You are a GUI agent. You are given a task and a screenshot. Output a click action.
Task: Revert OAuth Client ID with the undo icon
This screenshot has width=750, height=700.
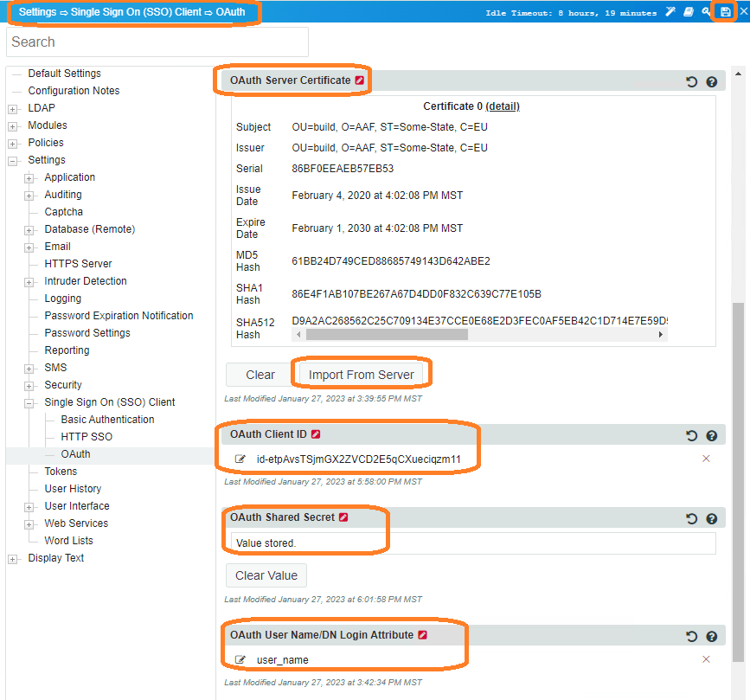[691, 435]
